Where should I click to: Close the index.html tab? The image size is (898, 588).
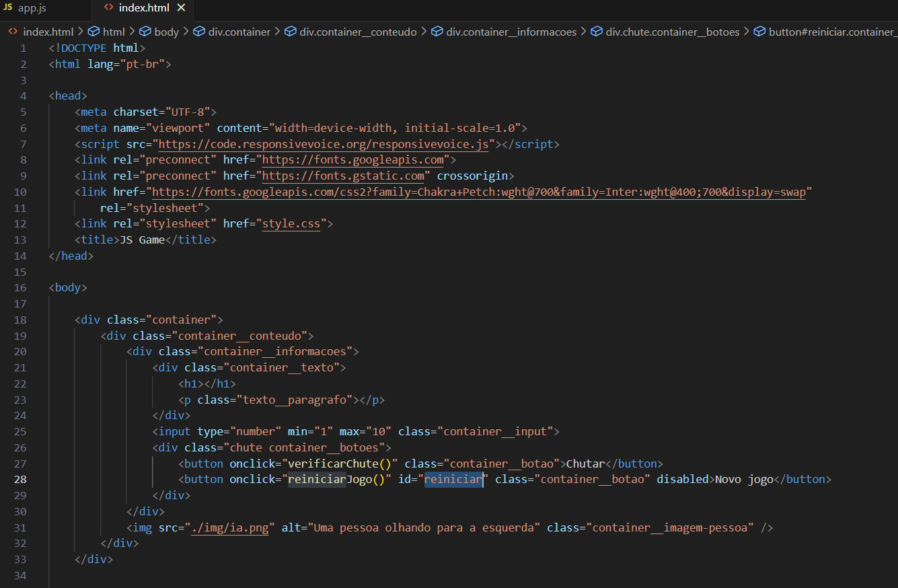click(x=181, y=9)
